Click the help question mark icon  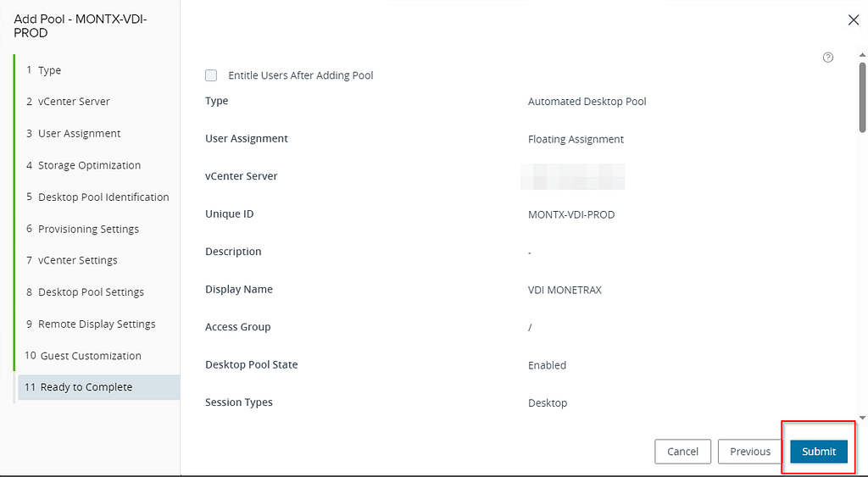click(828, 58)
